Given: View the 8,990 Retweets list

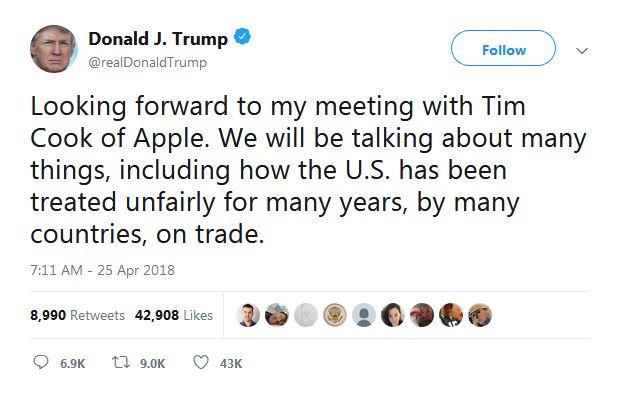Looking at the screenshot, I should point(78,315).
